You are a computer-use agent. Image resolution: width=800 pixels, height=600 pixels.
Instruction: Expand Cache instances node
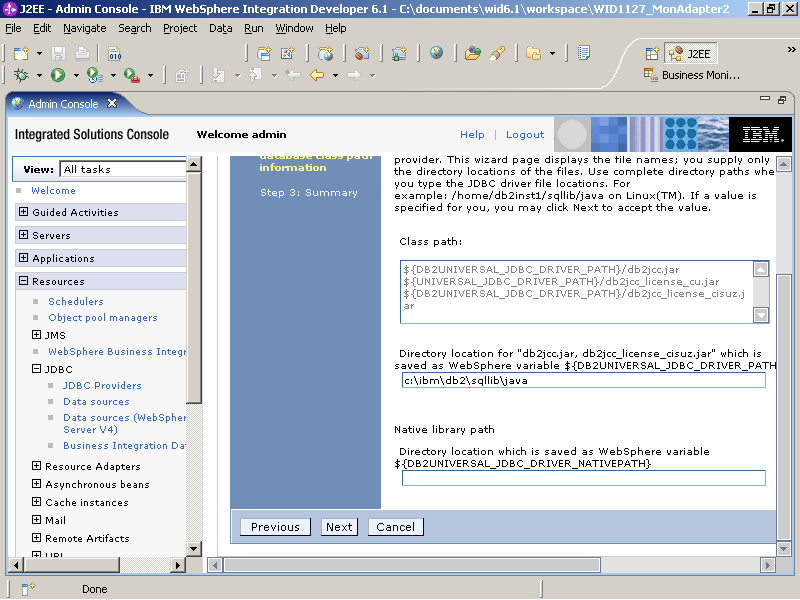pyautogui.click(x=36, y=502)
